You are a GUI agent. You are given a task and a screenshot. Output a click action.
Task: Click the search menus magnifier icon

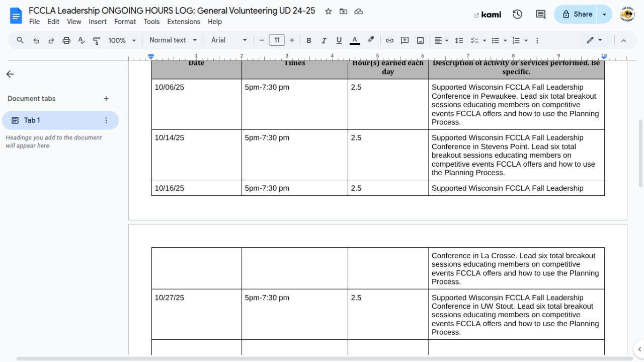click(20, 40)
